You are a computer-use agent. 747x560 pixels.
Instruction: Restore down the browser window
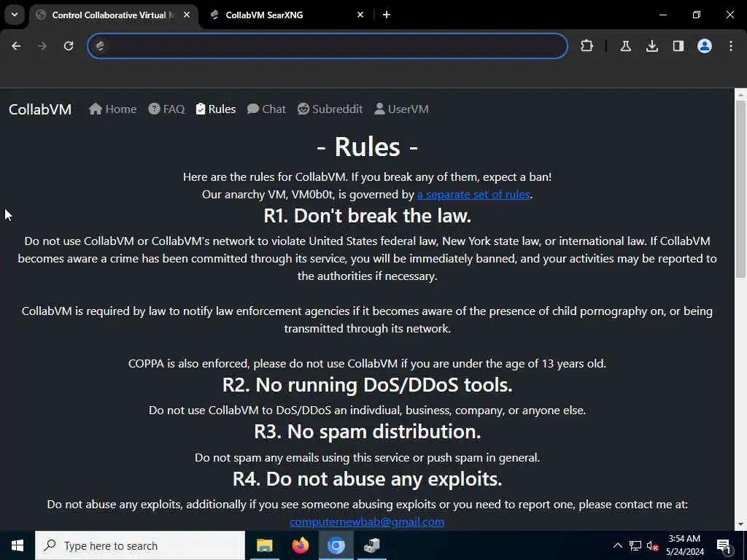click(697, 15)
